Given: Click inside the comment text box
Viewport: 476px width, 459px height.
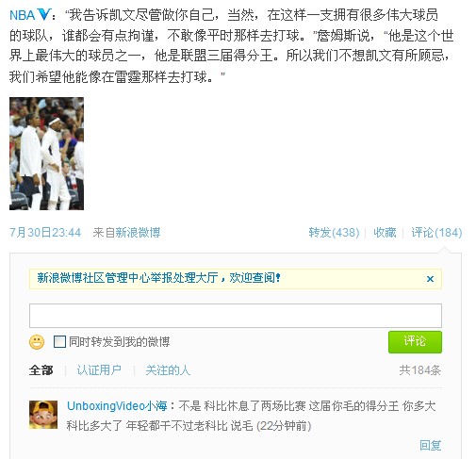Looking at the screenshot, I should tap(236, 316).
